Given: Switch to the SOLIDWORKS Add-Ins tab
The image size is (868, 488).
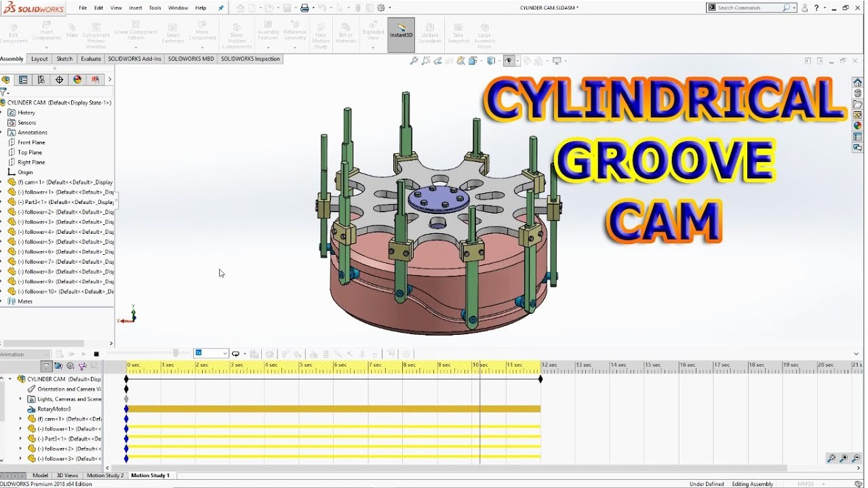Looking at the screenshot, I should 135,59.
